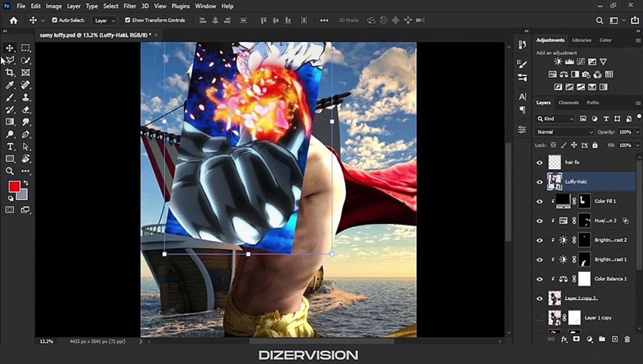Delete layer using trash icon

coord(627,339)
